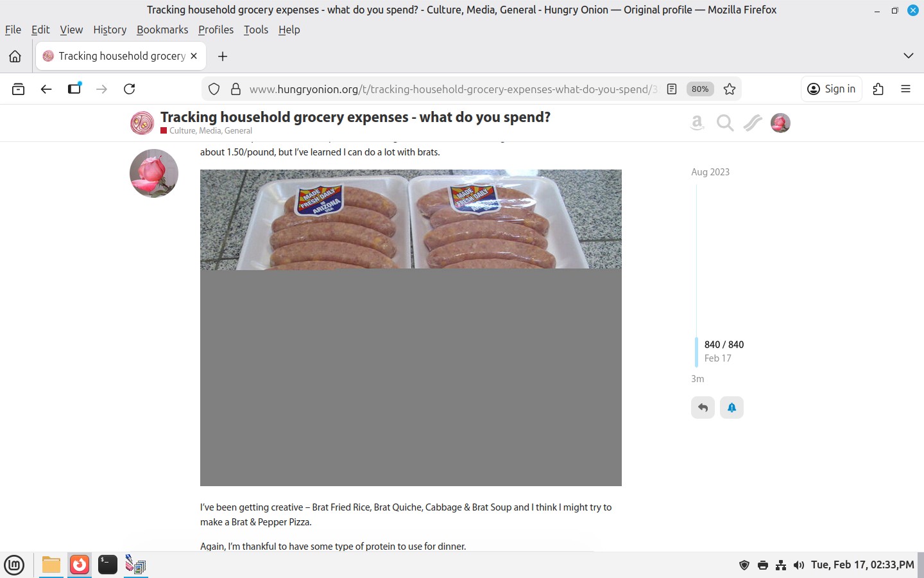Open Firefox hamburger application menu
Image resolution: width=924 pixels, height=578 pixels.
[905, 89]
